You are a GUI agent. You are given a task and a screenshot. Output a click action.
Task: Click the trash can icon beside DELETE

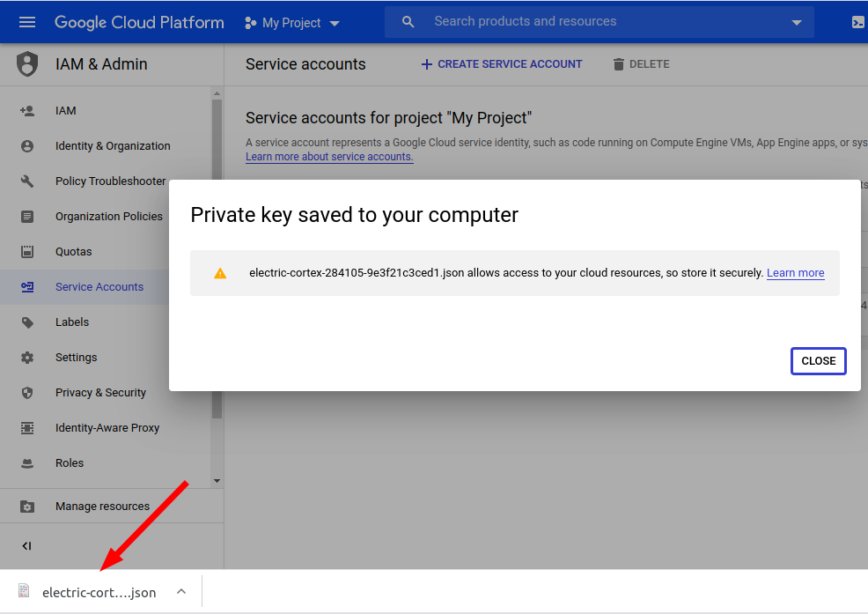click(618, 64)
